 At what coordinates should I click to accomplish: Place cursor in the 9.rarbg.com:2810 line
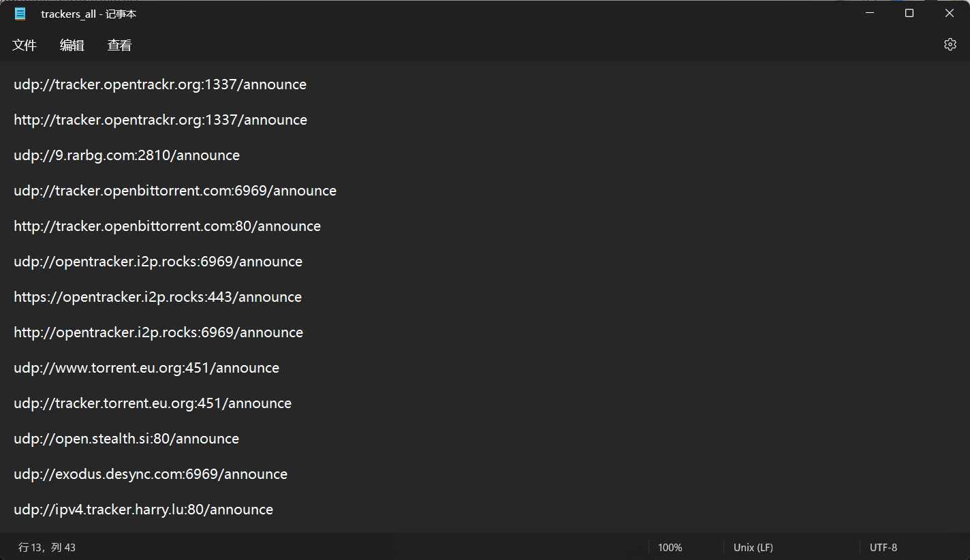coord(127,155)
